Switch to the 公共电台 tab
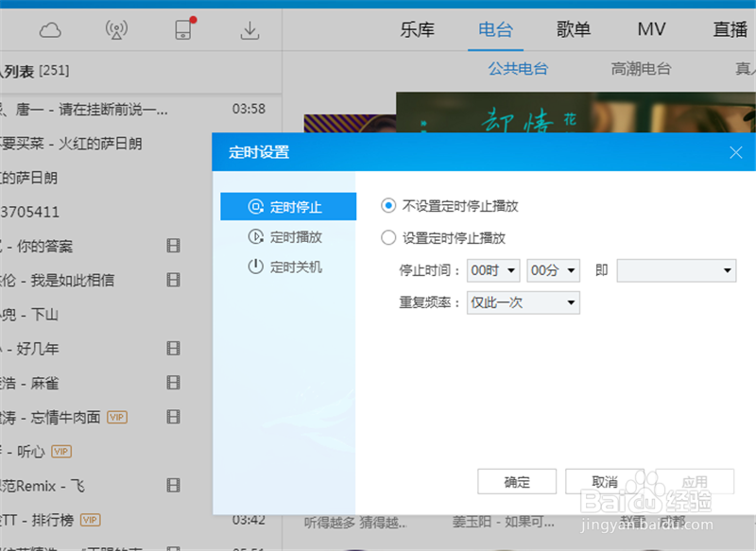 pyautogui.click(x=517, y=68)
